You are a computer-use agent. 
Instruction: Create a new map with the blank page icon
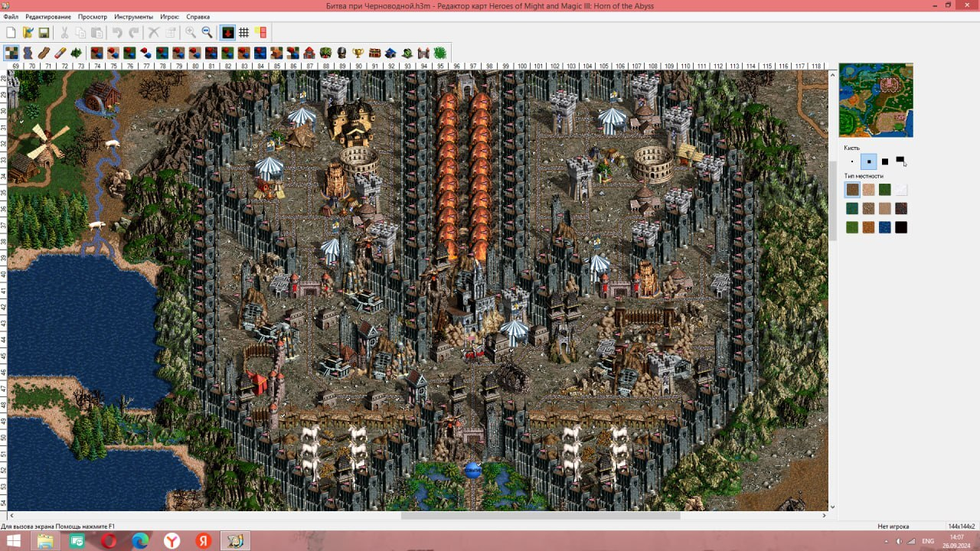(11, 32)
